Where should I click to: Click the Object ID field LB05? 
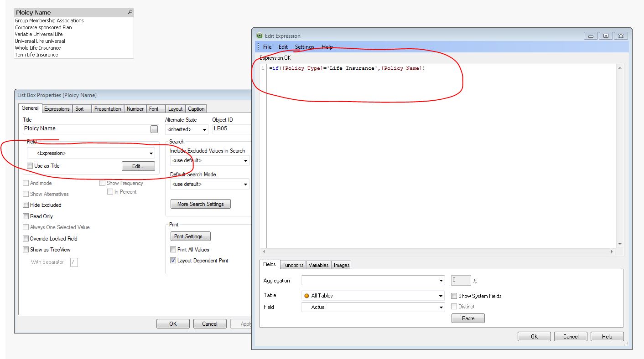[232, 129]
